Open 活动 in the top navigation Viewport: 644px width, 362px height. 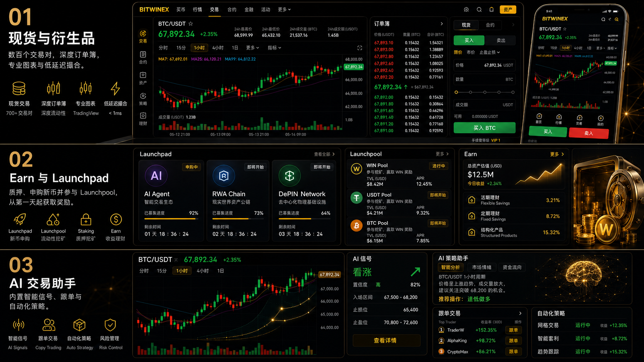[266, 10]
